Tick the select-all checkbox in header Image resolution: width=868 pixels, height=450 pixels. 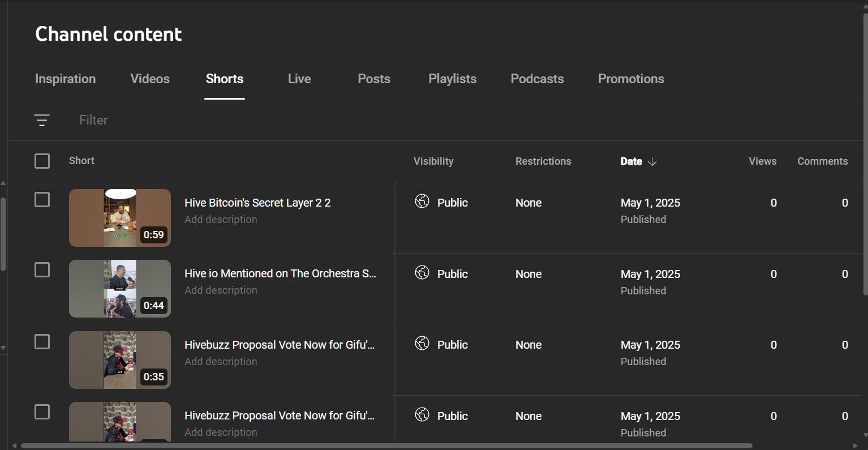[42, 161]
